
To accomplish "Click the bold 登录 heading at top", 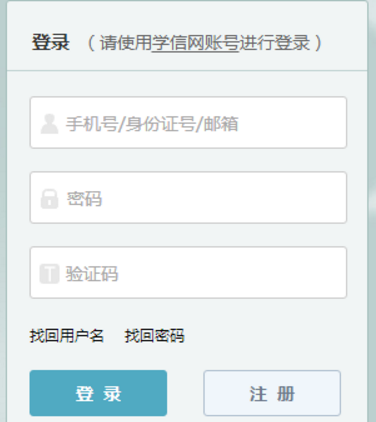I will (51, 42).
